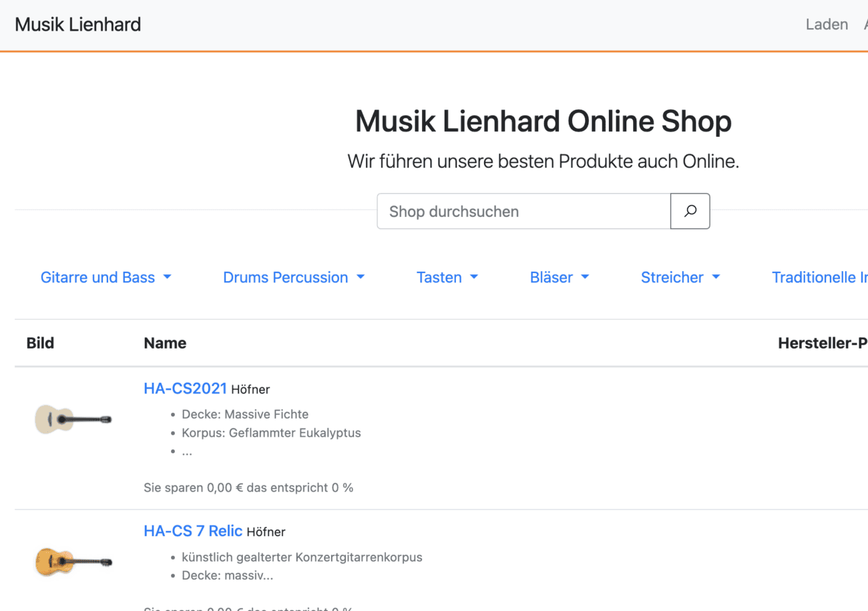868x611 pixels.
Task: Click the HA-CS2021 guitar thumbnail image
Action: 73,419
